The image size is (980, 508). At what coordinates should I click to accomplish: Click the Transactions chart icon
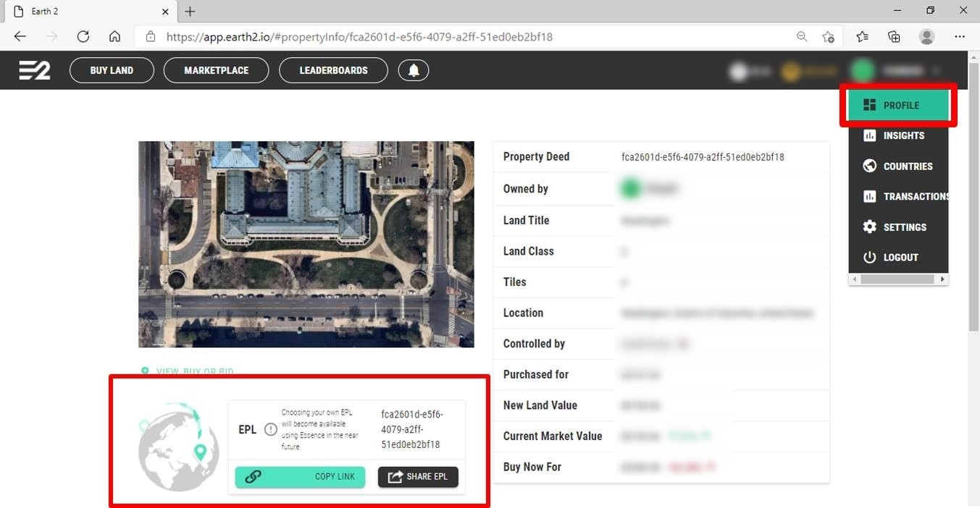pyautogui.click(x=869, y=196)
